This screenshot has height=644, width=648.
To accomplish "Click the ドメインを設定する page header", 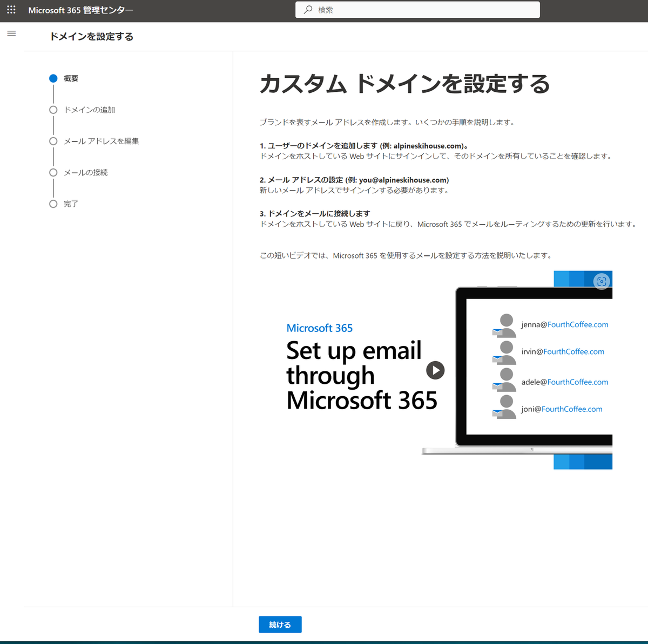I will point(91,36).
